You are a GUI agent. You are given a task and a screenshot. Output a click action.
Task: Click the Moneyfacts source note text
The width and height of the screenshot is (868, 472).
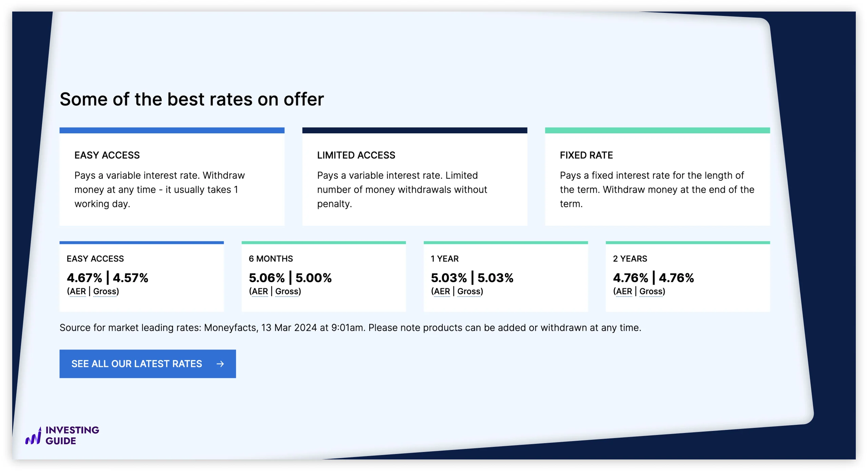(350, 328)
